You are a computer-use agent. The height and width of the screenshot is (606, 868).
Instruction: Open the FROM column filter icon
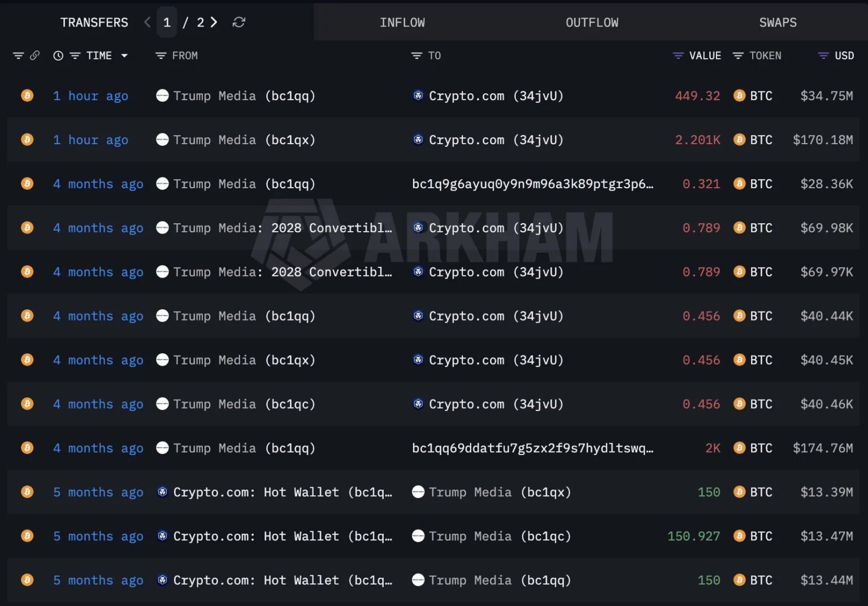click(160, 55)
